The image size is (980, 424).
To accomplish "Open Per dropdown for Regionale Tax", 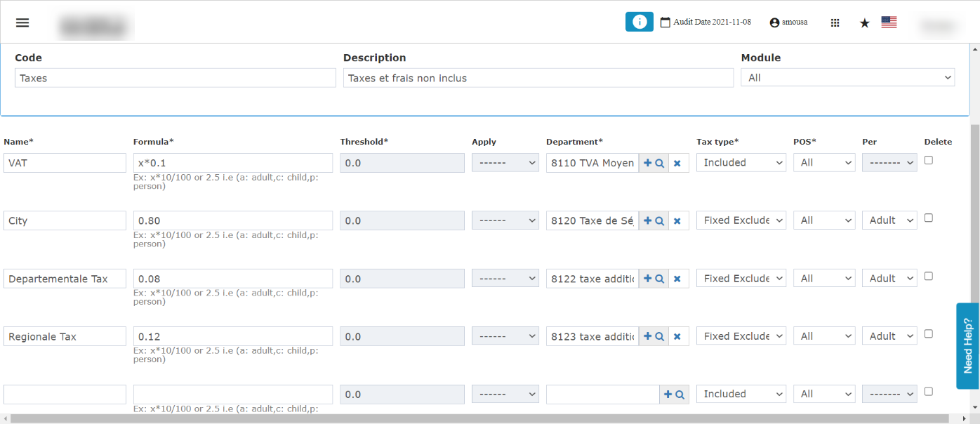I will coord(889,336).
